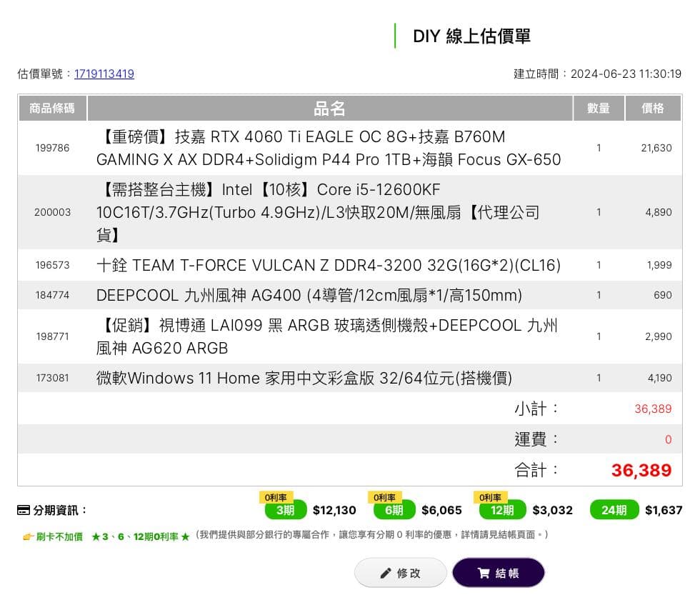Click the 0利率 badge above 6期
700x605 pixels.
click(386, 496)
